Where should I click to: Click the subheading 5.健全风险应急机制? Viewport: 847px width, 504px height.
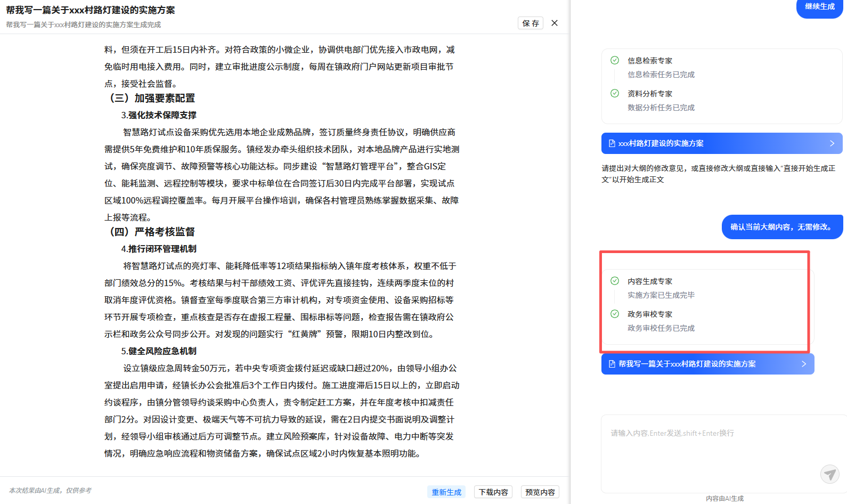(159, 351)
